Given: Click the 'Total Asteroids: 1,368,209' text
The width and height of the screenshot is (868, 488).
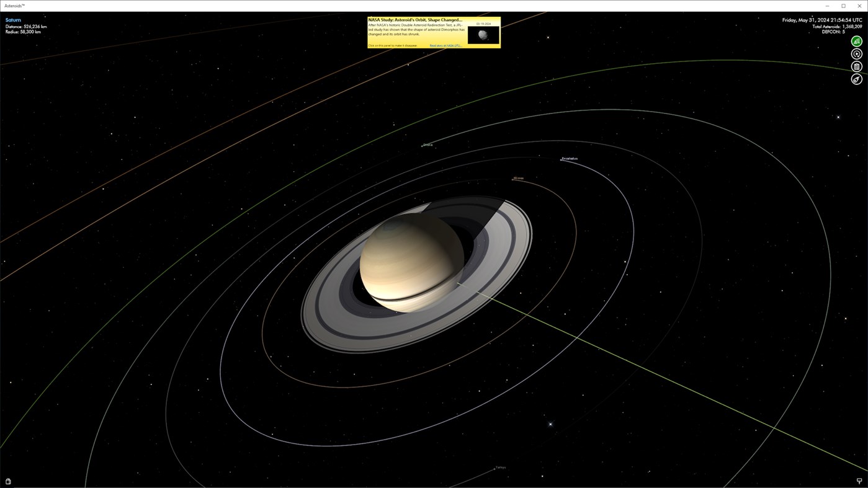Looking at the screenshot, I should [837, 27].
